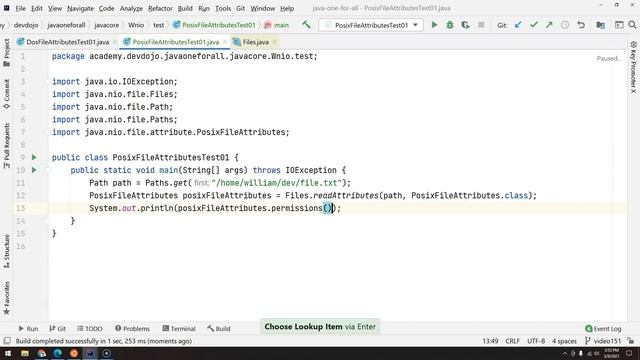Image resolution: width=640 pixels, height=360 pixels.
Task: Open Git branch video151 popup
Action: pyautogui.click(x=602, y=341)
